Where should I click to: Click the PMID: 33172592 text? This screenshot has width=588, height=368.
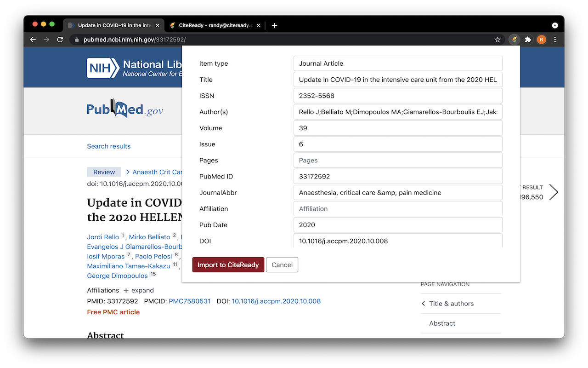pyautogui.click(x=113, y=301)
